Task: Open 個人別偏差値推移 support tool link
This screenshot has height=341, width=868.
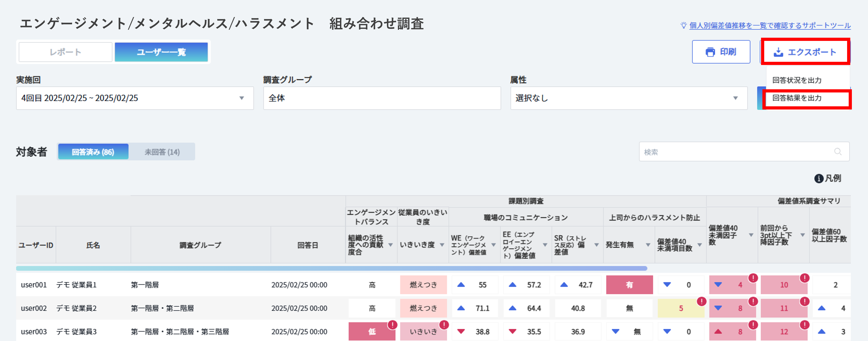Action: click(770, 25)
